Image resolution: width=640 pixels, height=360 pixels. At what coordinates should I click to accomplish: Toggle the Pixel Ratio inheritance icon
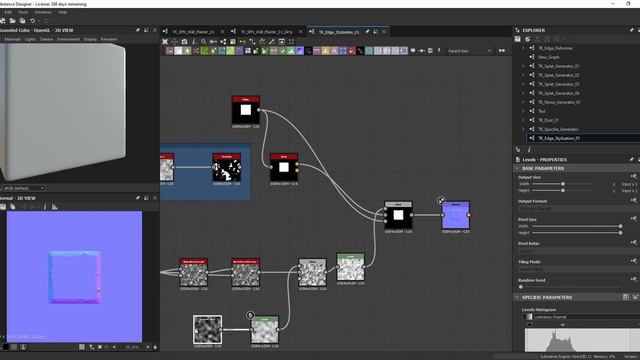pos(633,242)
